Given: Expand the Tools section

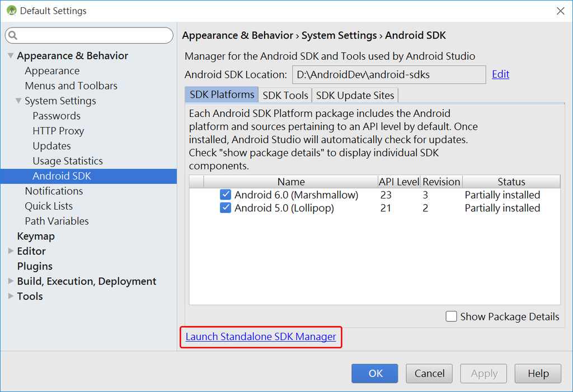Looking at the screenshot, I should tap(11, 296).
